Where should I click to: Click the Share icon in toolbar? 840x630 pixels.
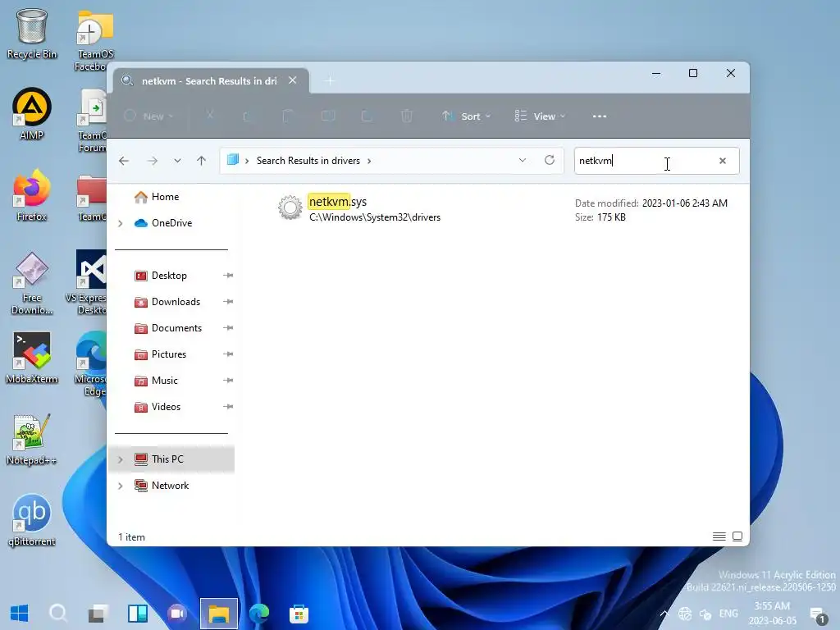click(x=367, y=116)
